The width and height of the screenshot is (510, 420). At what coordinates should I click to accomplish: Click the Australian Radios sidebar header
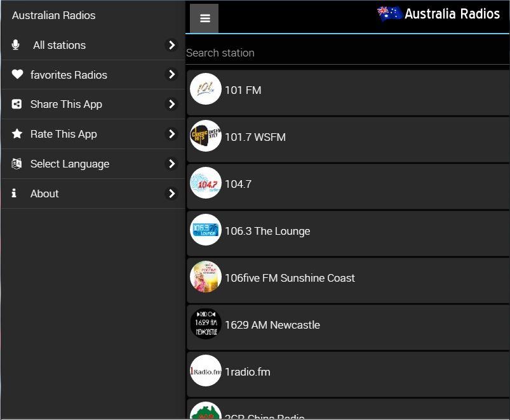click(53, 15)
